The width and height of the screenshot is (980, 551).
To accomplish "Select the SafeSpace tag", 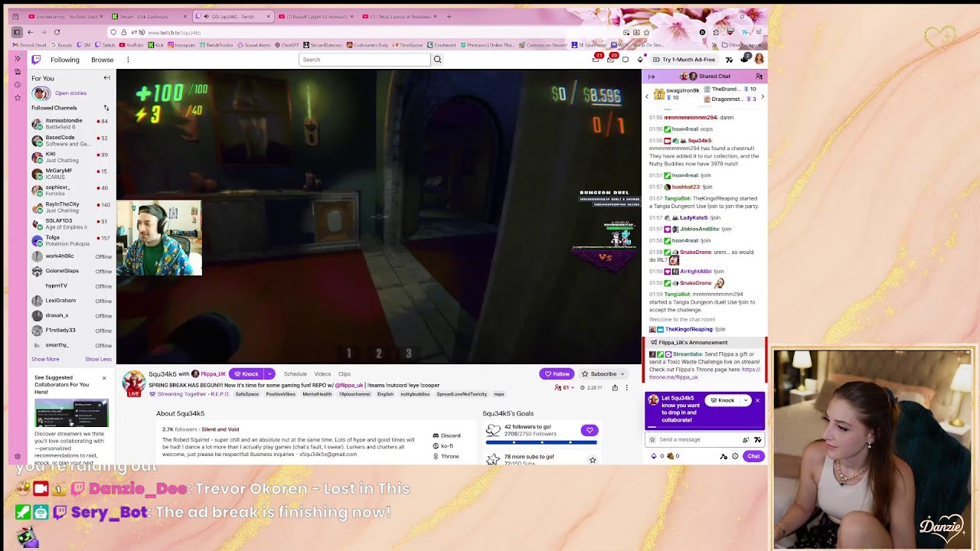I will (247, 394).
